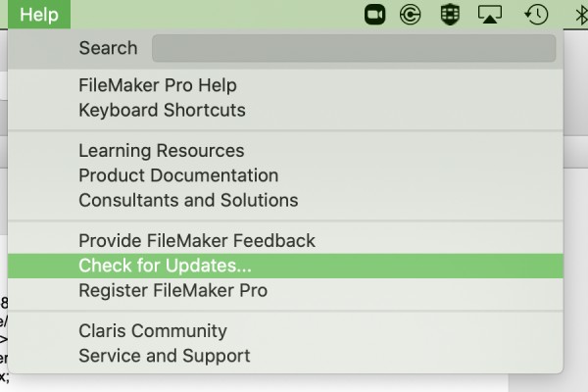Image resolution: width=588 pixels, height=392 pixels.
Task: Close the open Help menu title
Action: click(39, 15)
